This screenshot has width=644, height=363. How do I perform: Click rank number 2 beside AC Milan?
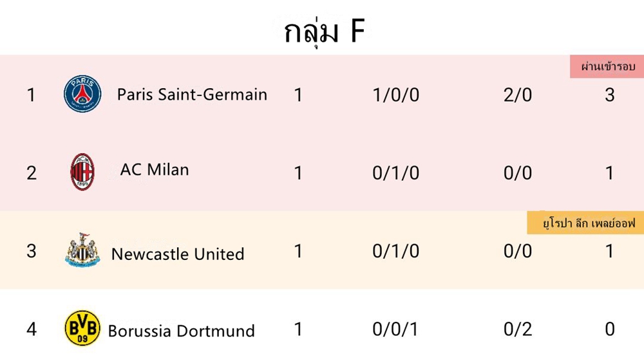tap(32, 173)
